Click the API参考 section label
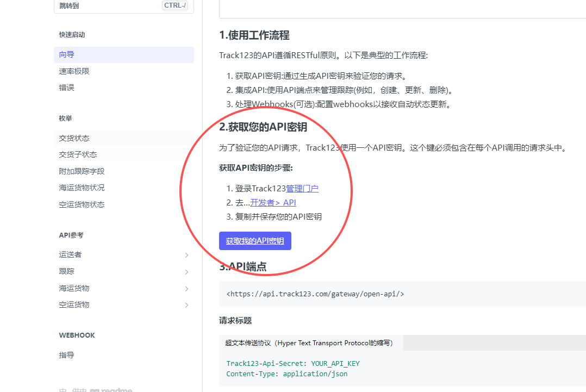Viewport: 586px width, 392px height. pos(71,235)
